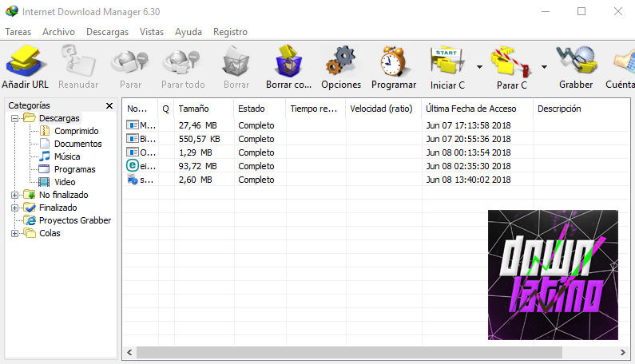Click the 93,72 MB size cell
635x364 pixels.
[x=197, y=166]
